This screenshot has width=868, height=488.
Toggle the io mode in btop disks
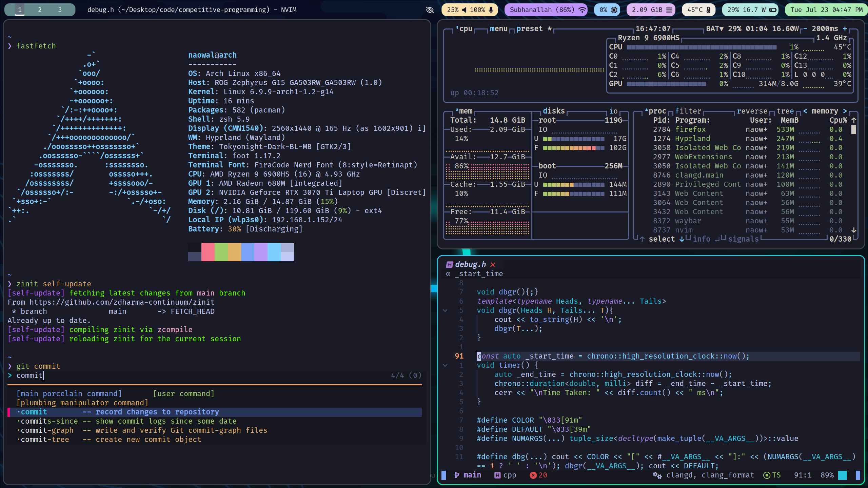tap(614, 111)
